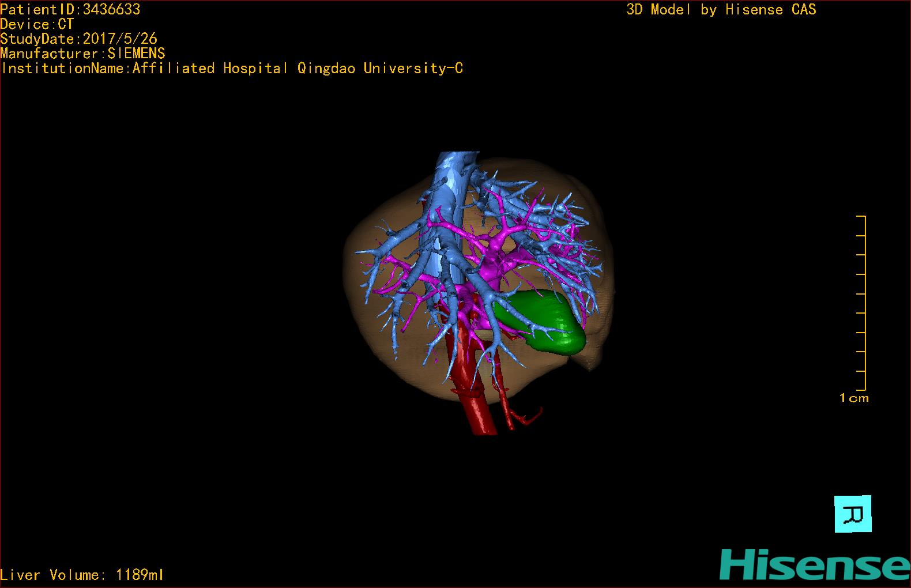The image size is (911, 588).
Task: Click the 'Device:CT' label
Action: 37,24
